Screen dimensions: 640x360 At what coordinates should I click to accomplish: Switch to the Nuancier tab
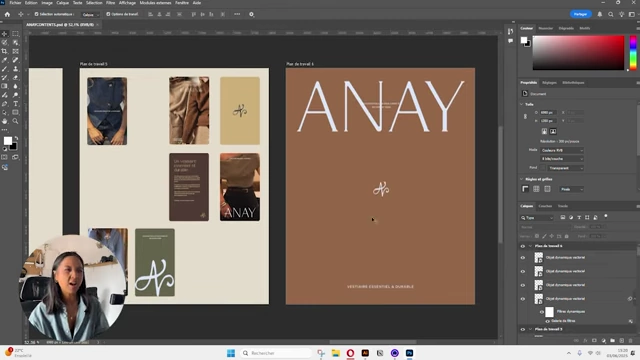tap(545, 29)
